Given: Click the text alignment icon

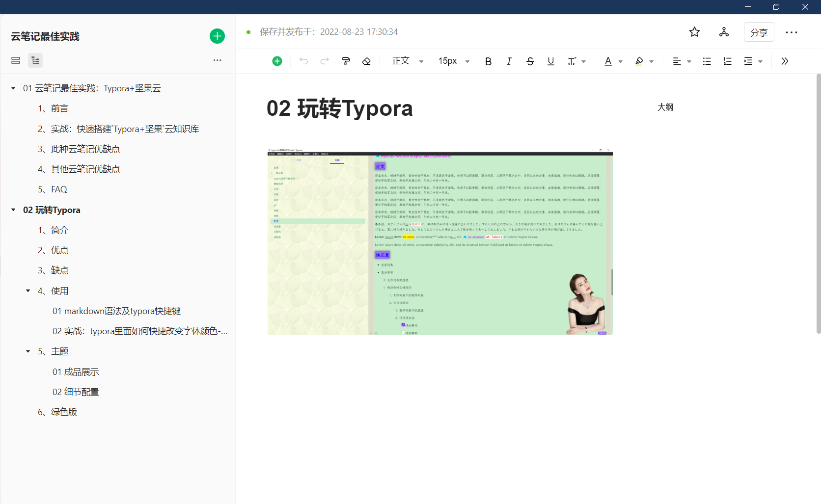Looking at the screenshot, I should point(677,61).
